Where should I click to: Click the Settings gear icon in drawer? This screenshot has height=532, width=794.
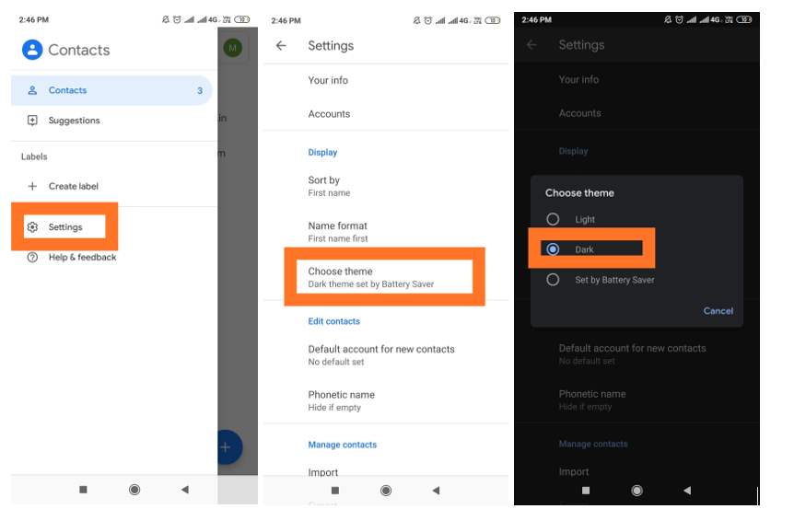[32, 227]
